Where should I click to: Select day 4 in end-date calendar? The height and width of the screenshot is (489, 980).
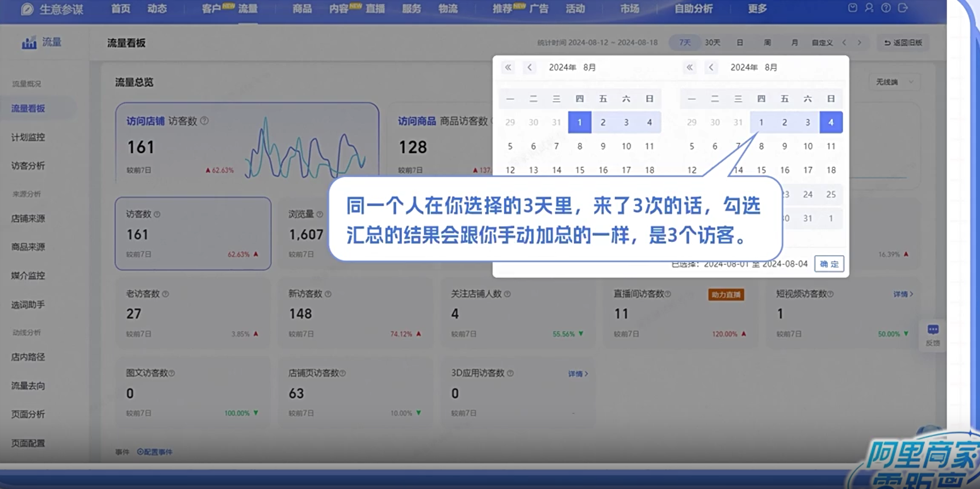click(x=831, y=122)
